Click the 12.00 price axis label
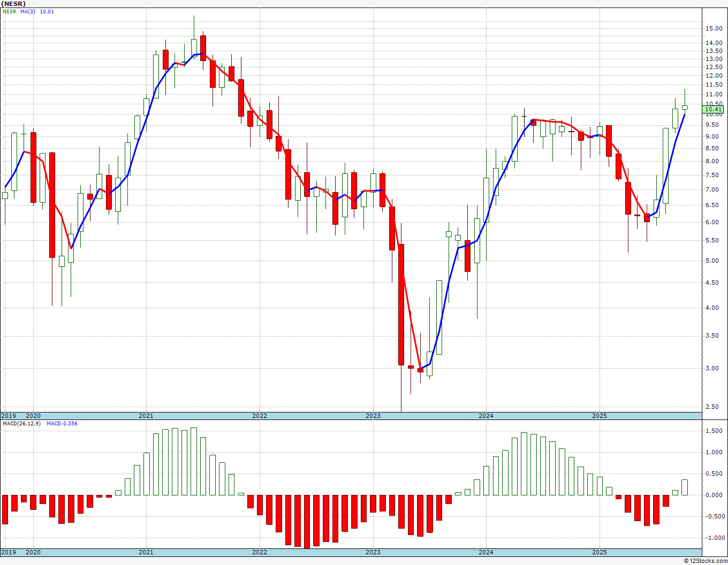This screenshot has height=565, width=728. tap(713, 76)
